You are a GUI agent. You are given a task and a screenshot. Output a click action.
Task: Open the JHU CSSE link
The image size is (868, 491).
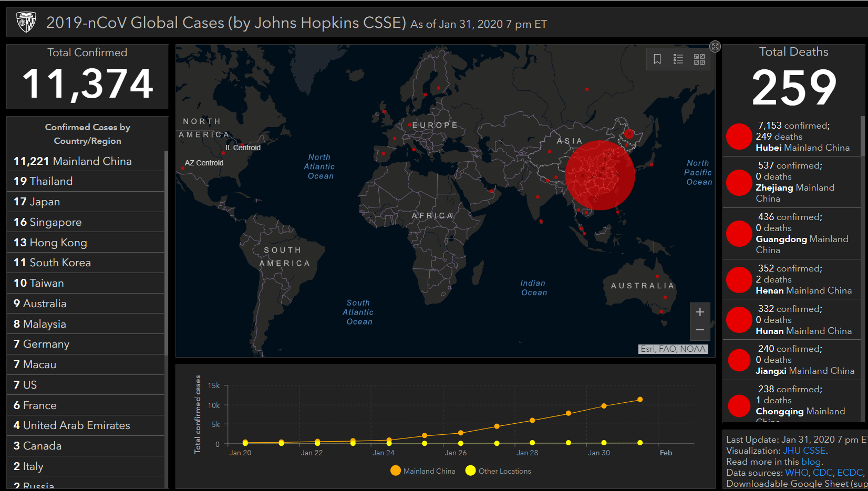(x=804, y=451)
